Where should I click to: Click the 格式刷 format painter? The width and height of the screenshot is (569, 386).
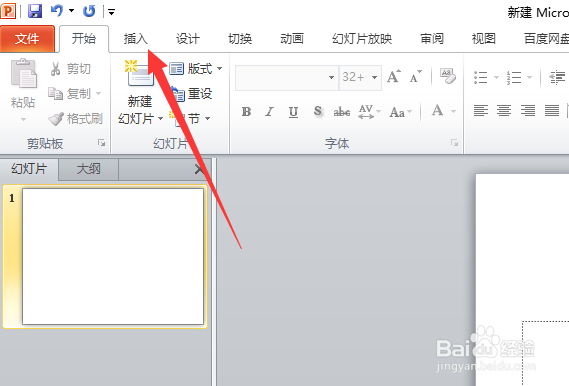[x=76, y=119]
